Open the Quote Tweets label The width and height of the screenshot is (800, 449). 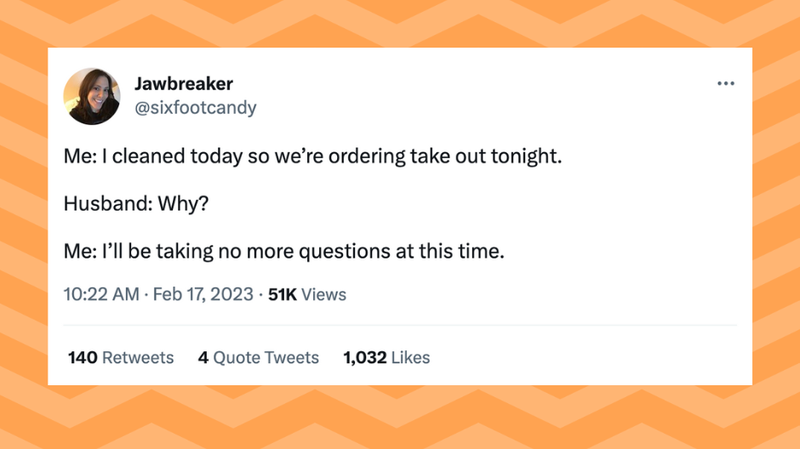tap(266, 358)
